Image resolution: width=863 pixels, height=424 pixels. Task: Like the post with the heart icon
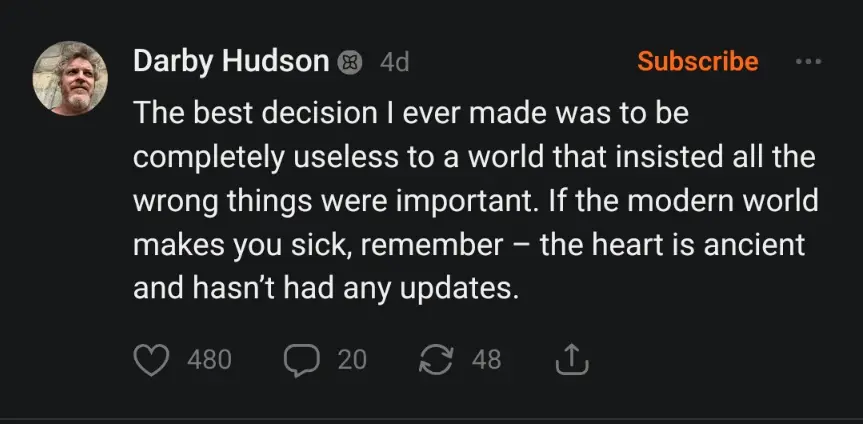point(151,360)
